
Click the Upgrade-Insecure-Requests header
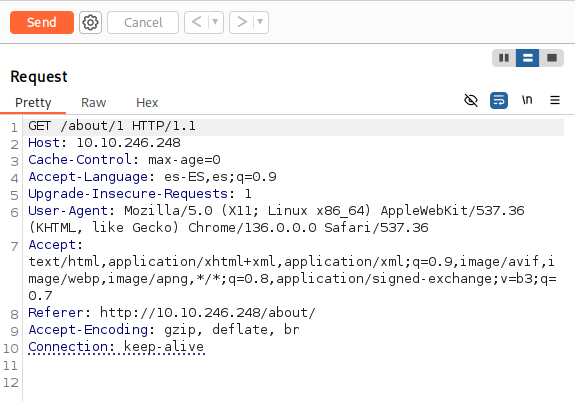(x=139, y=194)
